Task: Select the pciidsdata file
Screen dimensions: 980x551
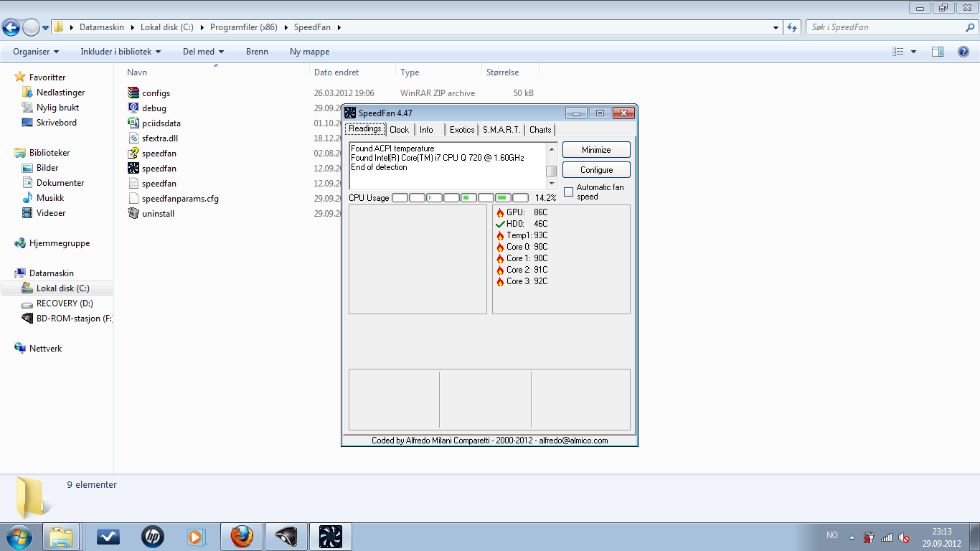Action: (x=154, y=123)
